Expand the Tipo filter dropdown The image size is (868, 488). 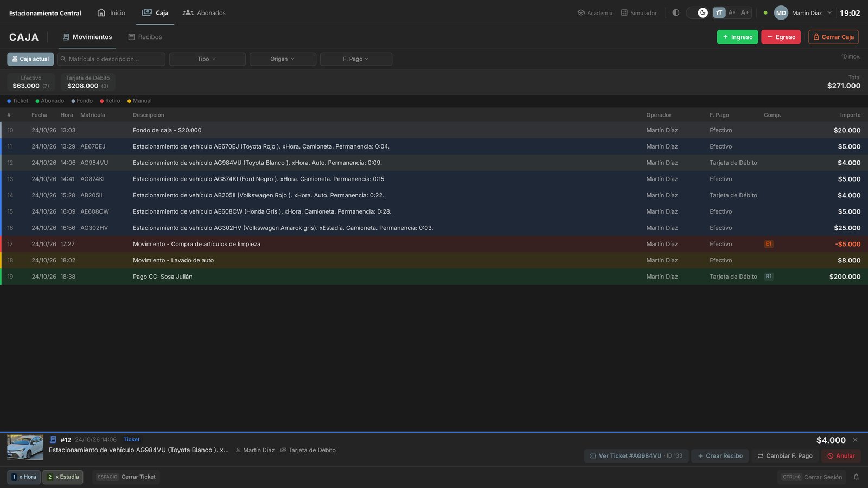pos(207,59)
